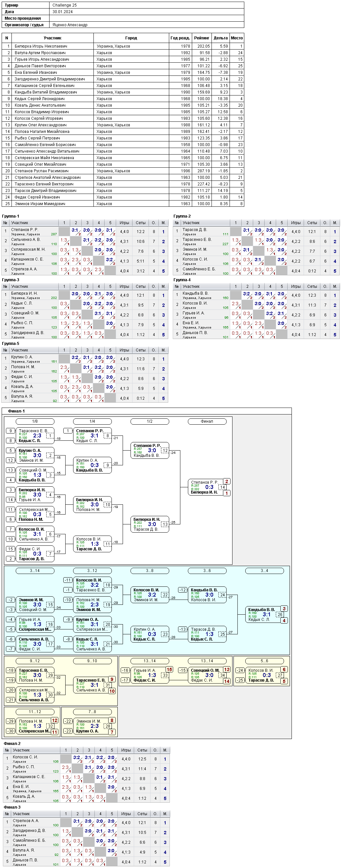The width and height of the screenshot is (343, 868).
Task: Click the Игры column header in Группа-5
Action: click(124, 350)
